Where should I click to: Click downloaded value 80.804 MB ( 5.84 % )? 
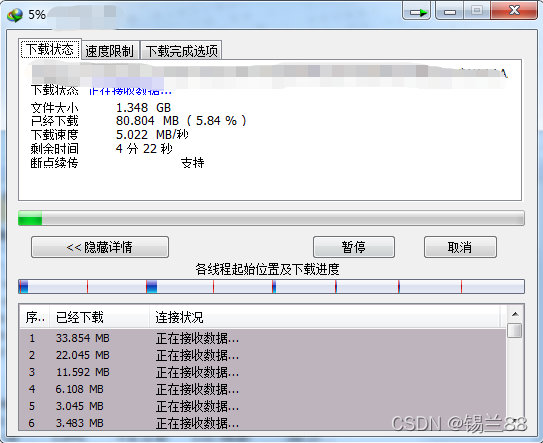pos(181,121)
